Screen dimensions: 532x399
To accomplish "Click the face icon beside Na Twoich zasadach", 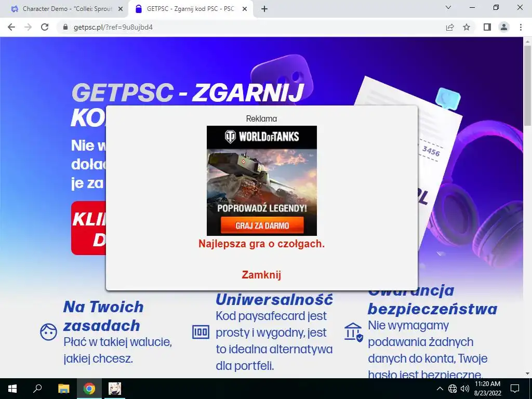I will [x=48, y=332].
